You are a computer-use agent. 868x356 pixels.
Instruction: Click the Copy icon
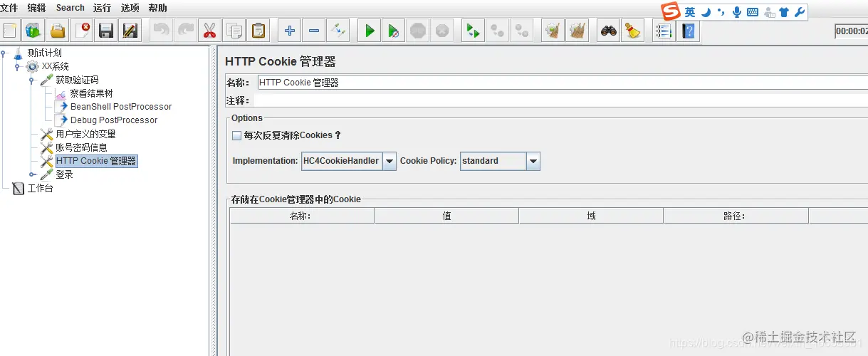click(x=234, y=31)
